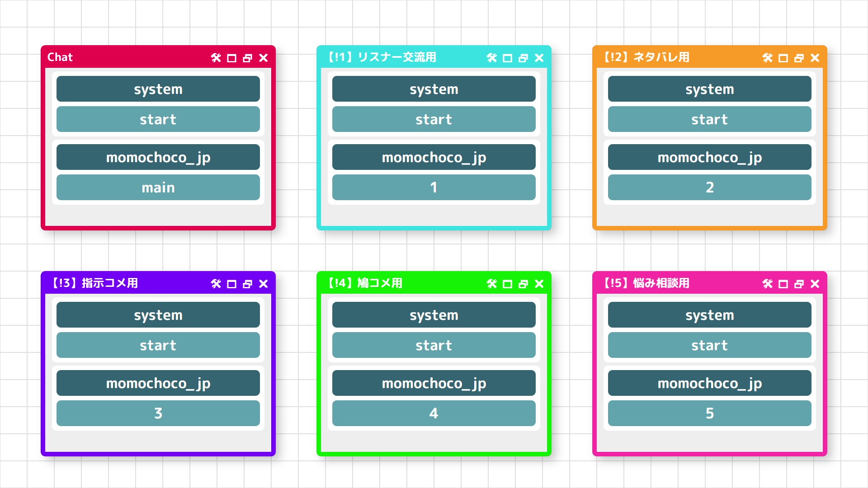The width and height of the screenshot is (868, 488).
Task: Close the 【!4】 鳩コメ用 window
Action: pos(539,284)
